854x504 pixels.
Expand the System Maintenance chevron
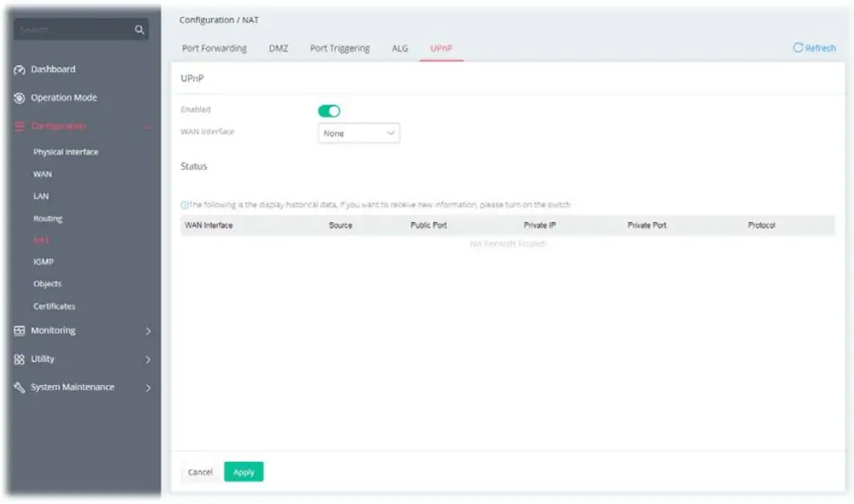pyautogui.click(x=148, y=387)
